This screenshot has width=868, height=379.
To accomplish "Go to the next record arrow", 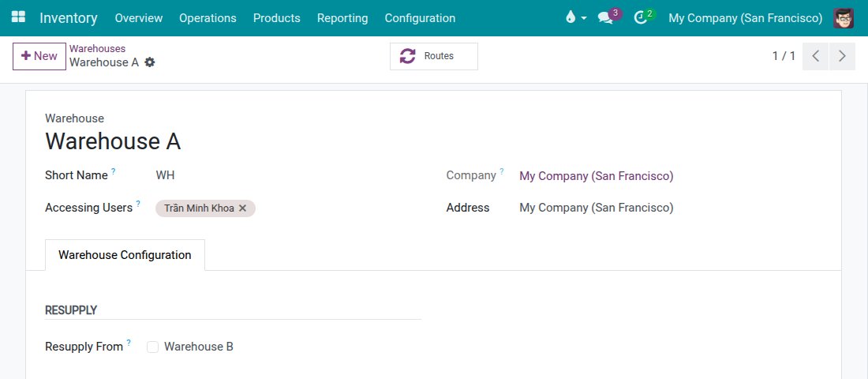I will pyautogui.click(x=842, y=56).
